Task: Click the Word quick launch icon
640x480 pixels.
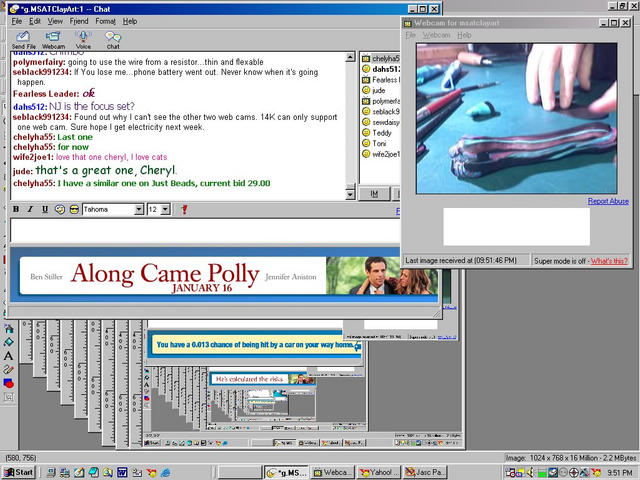Action: click(122, 473)
